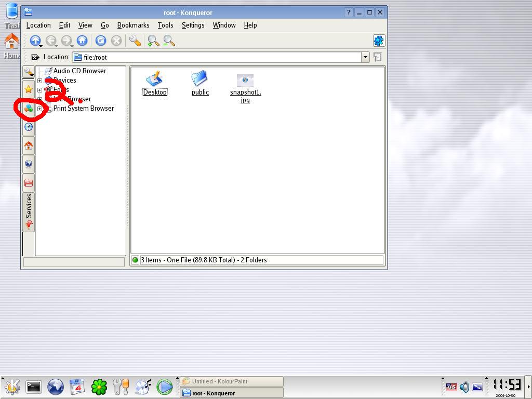The width and height of the screenshot is (532, 399).
Task: Open the Back button's history dropdown arrow
Action: tap(56, 46)
